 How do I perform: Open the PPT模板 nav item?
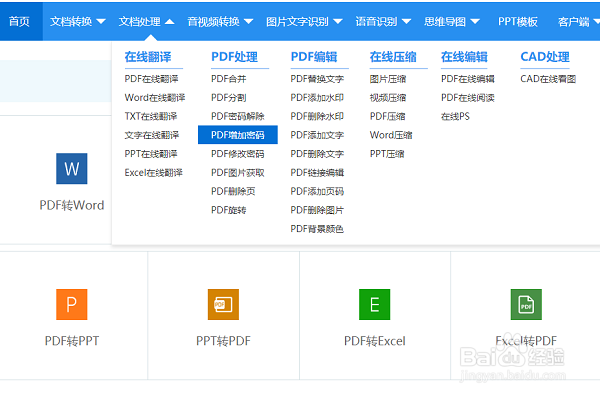[x=518, y=21]
